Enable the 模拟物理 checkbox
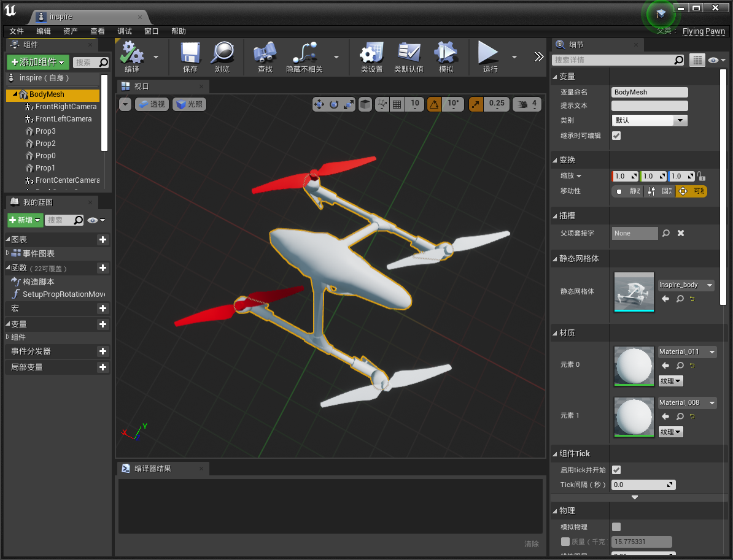The width and height of the screenshot is (733, 560). tap(616, 527)
